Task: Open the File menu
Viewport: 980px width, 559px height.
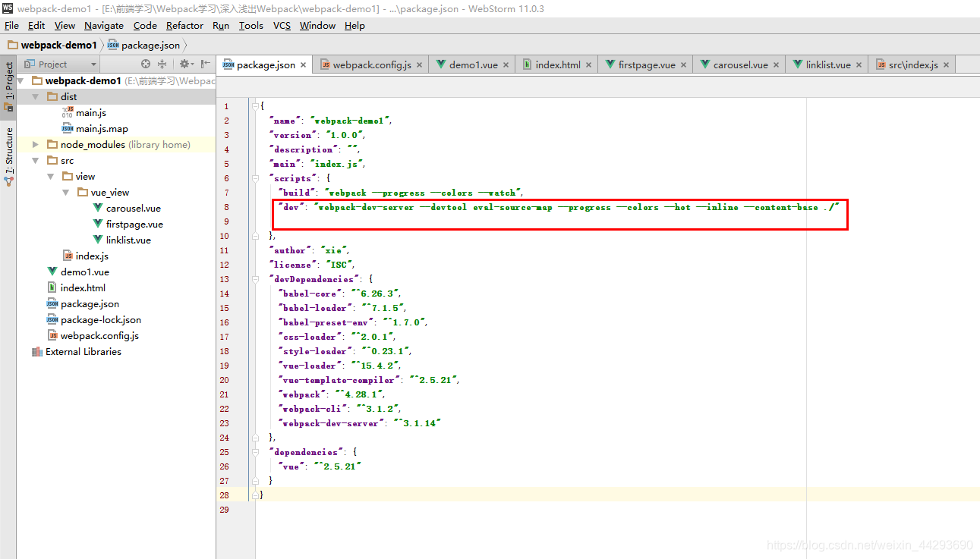Action: (11, 25)
